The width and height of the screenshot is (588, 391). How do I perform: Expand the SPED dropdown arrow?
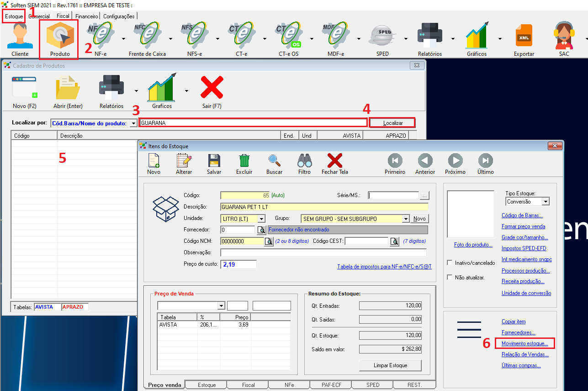click(406, 39)
